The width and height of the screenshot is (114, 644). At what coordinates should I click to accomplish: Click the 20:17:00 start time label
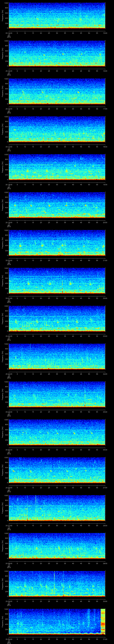9,147
